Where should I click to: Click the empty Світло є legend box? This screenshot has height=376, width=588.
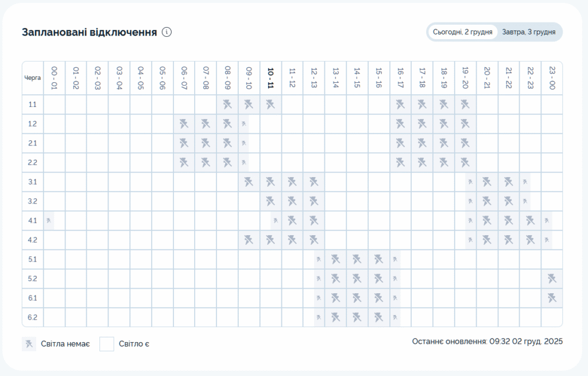(x=107, y=344)
